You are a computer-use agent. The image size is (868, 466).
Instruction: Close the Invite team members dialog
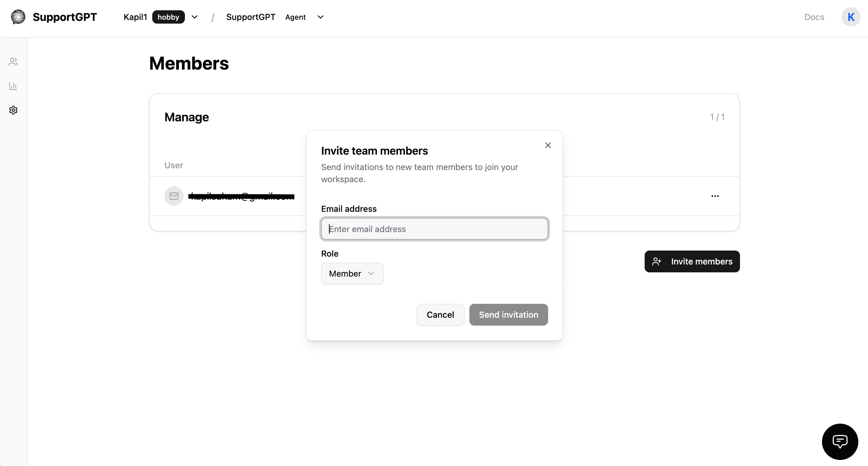548,145
